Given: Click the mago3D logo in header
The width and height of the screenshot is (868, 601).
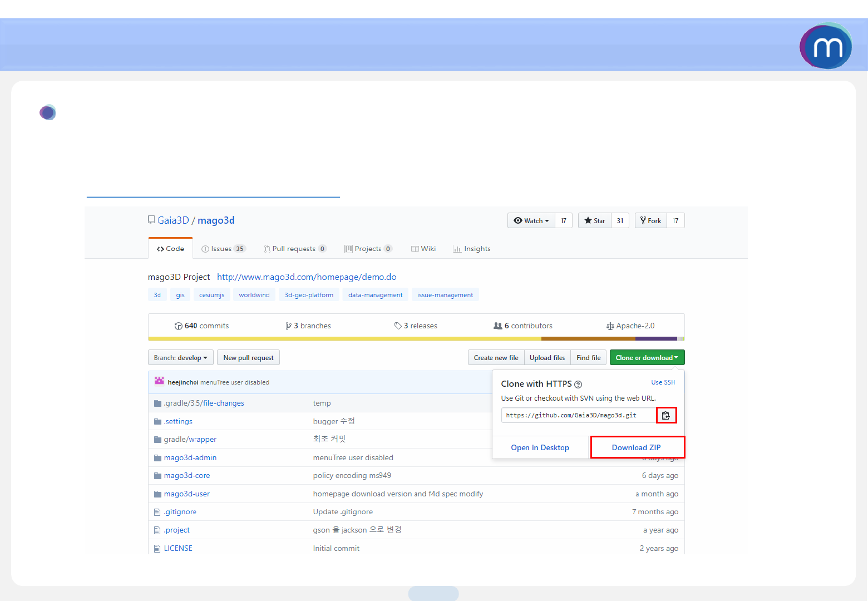Looking at the screenshot, I should click(x=826, y=46).
